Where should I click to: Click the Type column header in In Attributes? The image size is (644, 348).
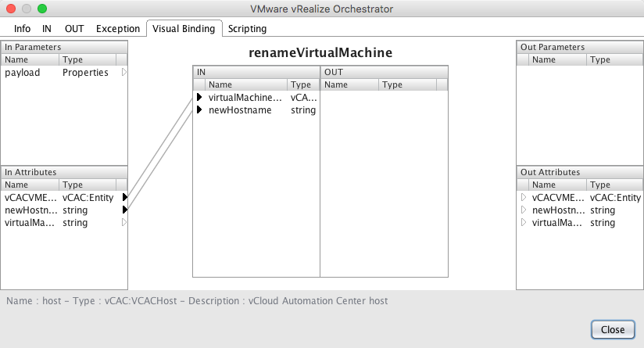pyautogui.click(x=86, y=185)
